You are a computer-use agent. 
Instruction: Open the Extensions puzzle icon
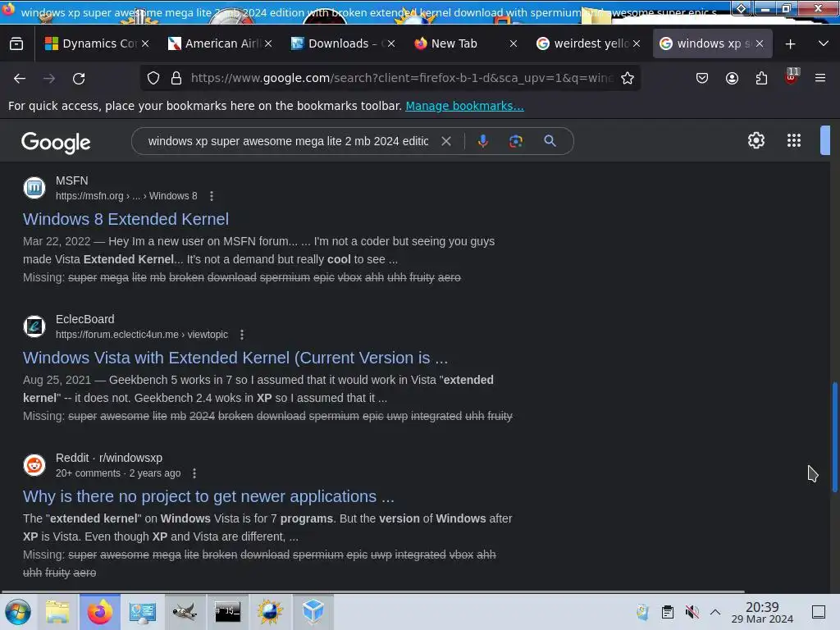pyautogui.click(x=761, y=78)
